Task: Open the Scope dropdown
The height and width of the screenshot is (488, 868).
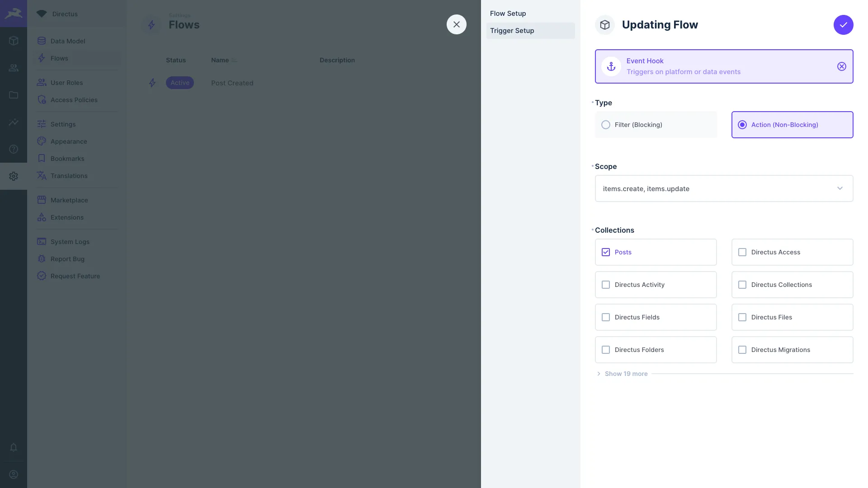Action: (x=724, y=188)
